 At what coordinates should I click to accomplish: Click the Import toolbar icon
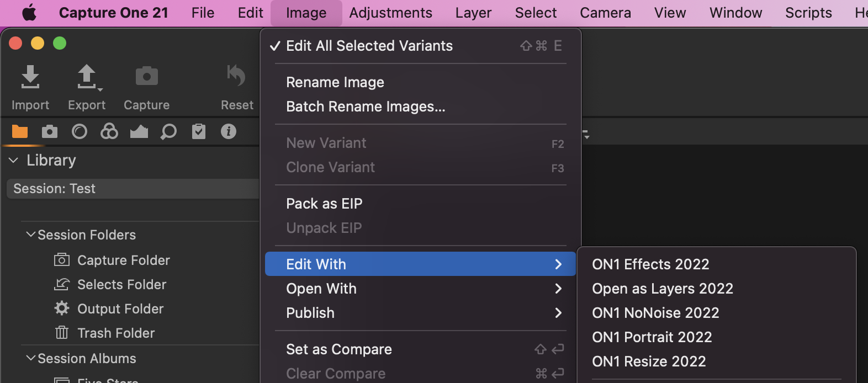pyautogui.click(x=30, y=77)
